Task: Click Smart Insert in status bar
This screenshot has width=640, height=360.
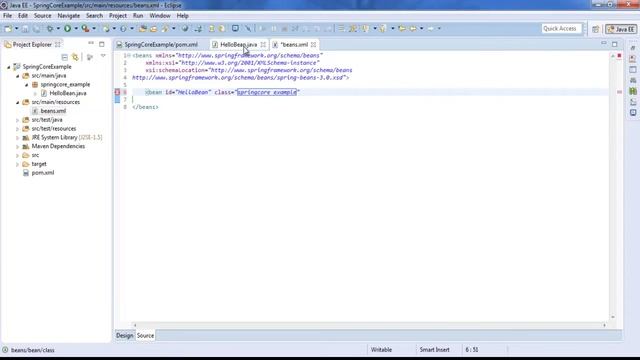Action: 434,350
